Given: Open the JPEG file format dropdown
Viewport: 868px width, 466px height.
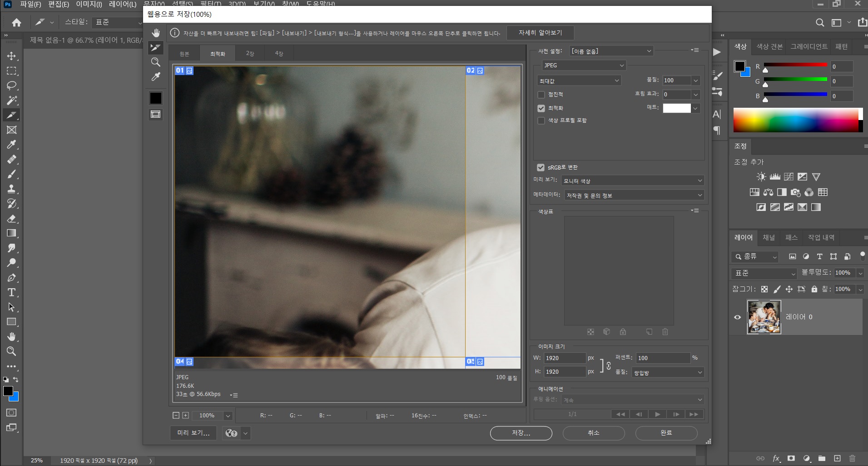Looking at the screenshot, I should tap(584, 65).
